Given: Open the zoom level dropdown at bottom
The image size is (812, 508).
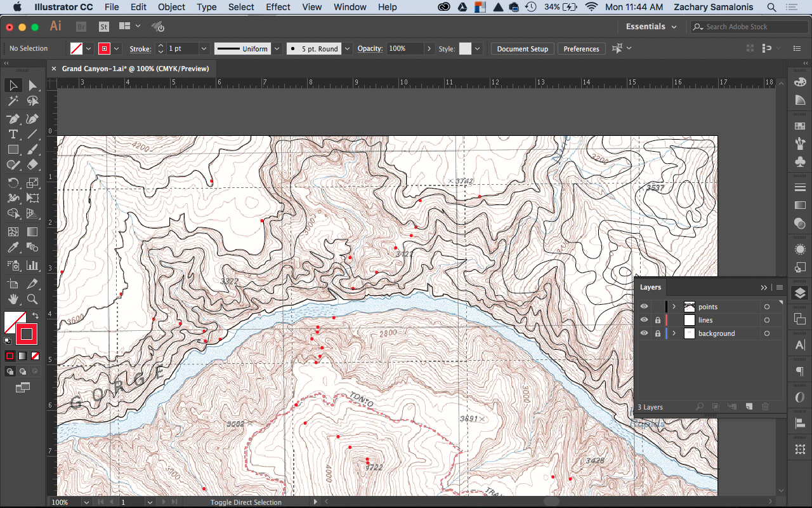Looking at the screenshot, I should 86,502.
